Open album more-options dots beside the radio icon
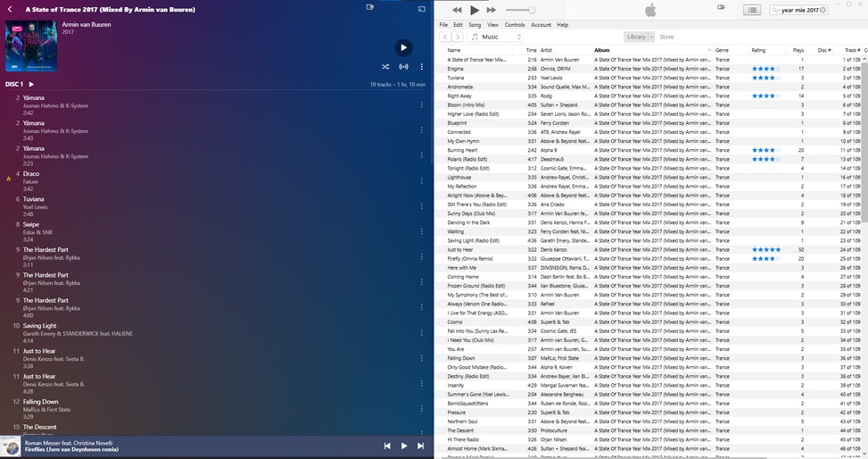 click(421, 66)
